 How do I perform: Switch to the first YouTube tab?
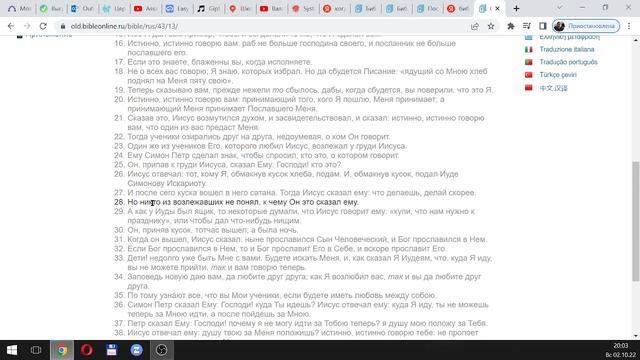[145, 8]
